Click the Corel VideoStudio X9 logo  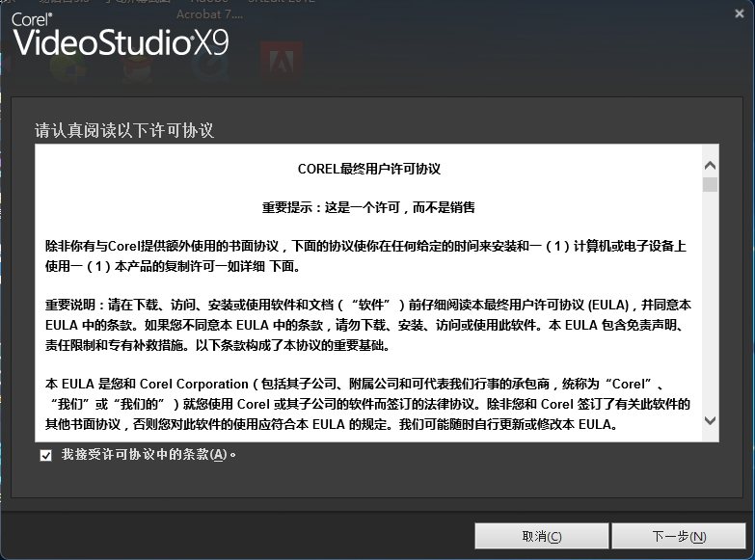(121, 35)
